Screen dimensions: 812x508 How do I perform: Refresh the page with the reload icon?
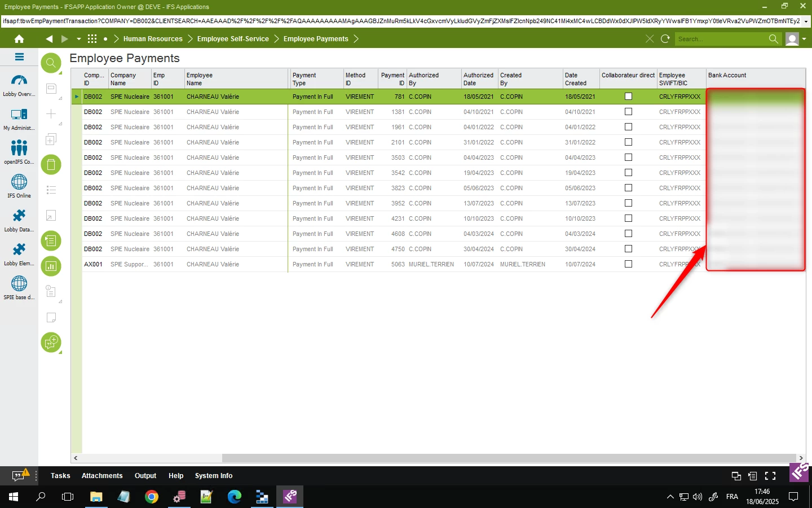[665, 39]
